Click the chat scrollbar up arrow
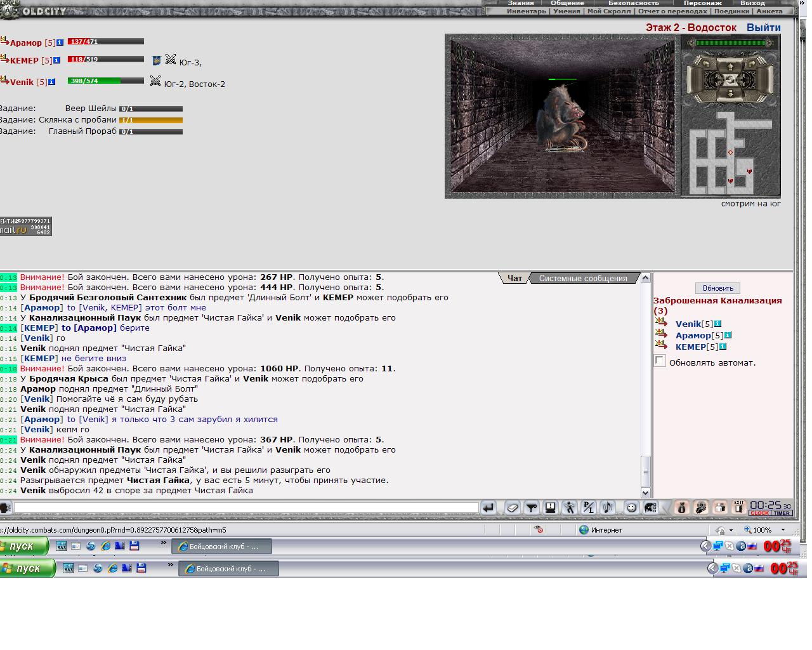 pyautogui.click(x=646, y=277)
